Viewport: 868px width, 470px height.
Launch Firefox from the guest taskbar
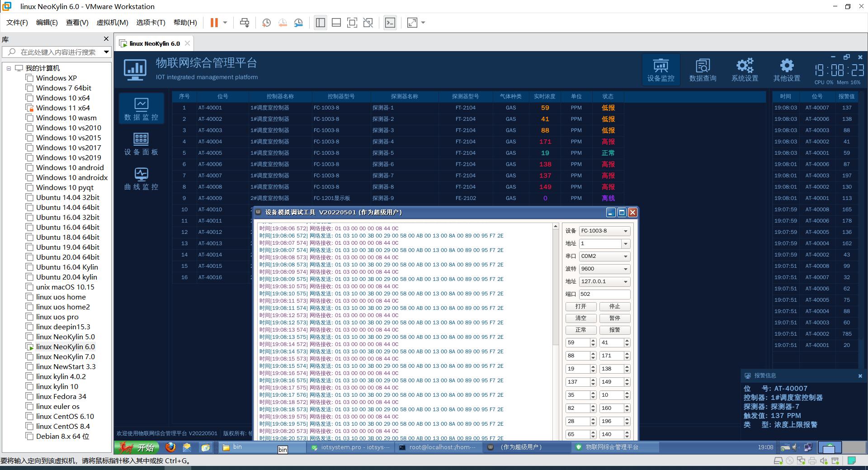coord(170,447)
